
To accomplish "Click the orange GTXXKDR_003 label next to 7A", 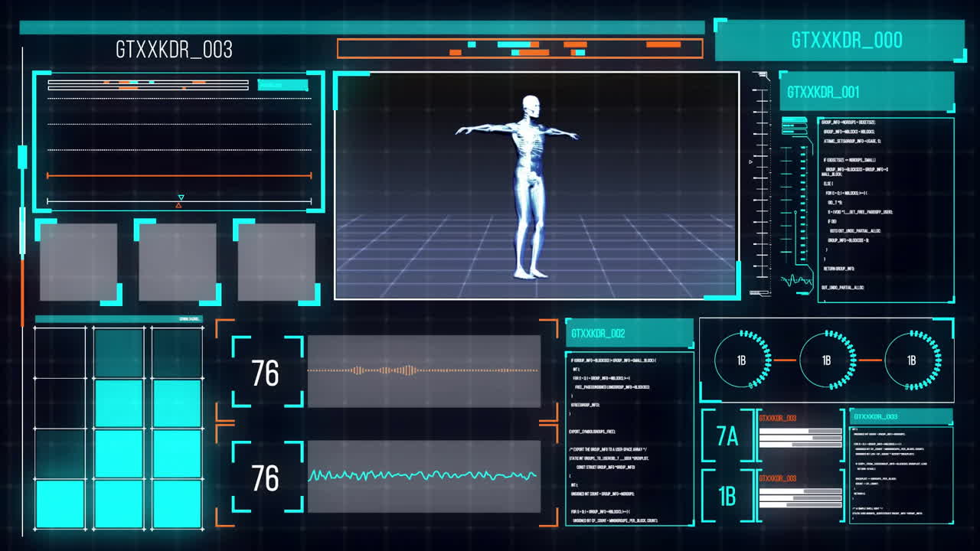I will (778, 419).
